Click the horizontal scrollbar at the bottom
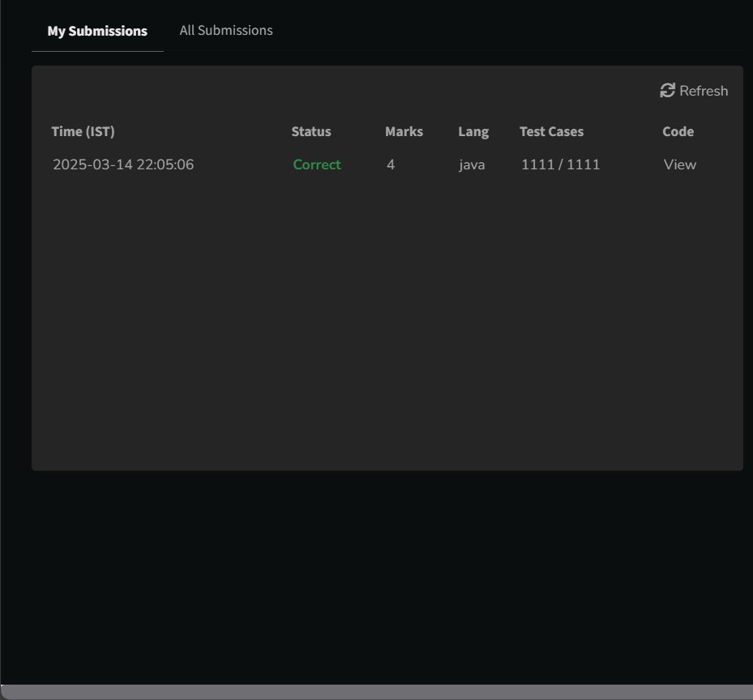This screenshot has width=753, height=700. [x=376, y=692]
